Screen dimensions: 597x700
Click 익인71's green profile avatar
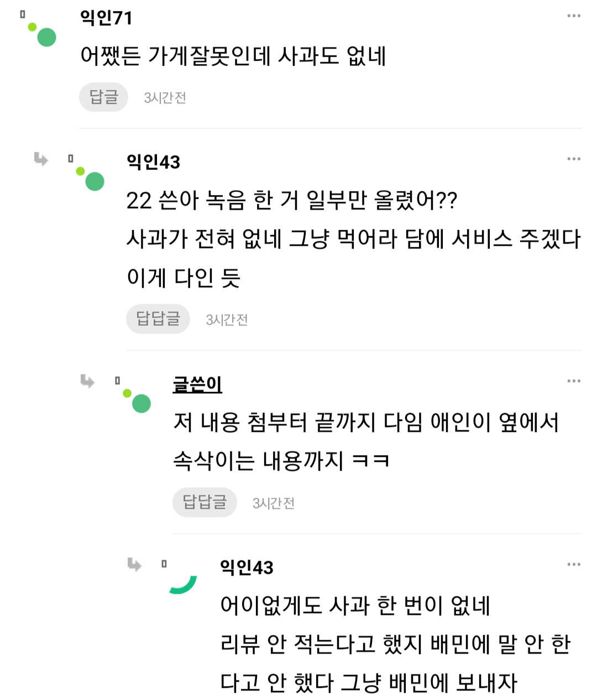[x=46, y=37]
